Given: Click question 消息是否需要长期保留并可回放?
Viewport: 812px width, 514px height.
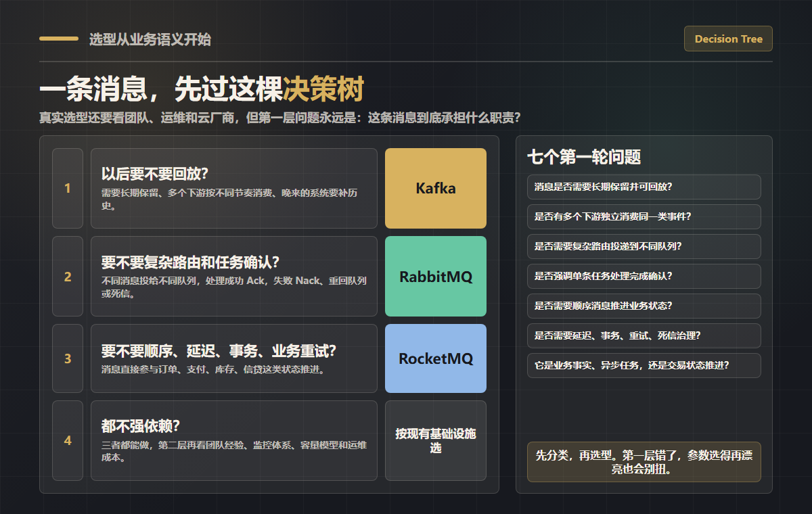Looking at the screenshot, I should pos(644,187).
